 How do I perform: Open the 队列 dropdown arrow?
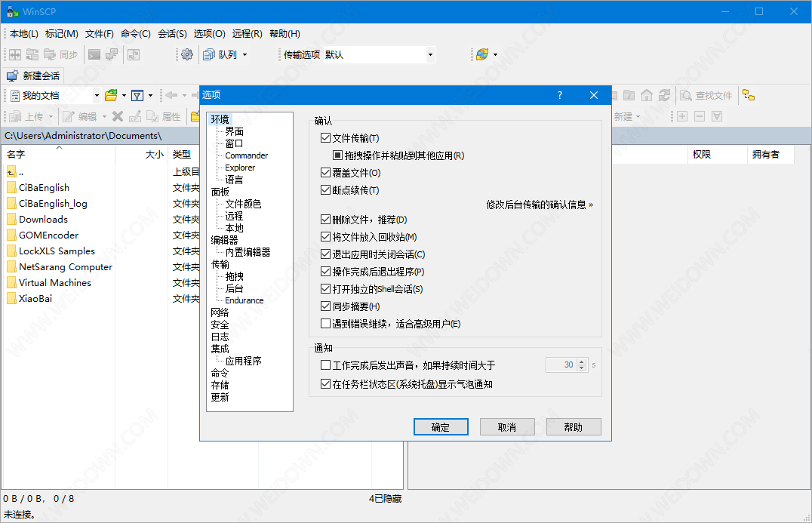tap(245, 54)
